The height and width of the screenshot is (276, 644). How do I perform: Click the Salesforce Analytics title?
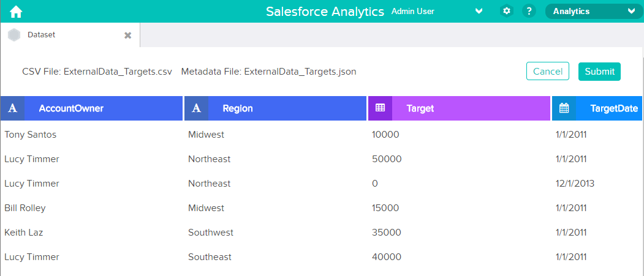click(325, 12)
